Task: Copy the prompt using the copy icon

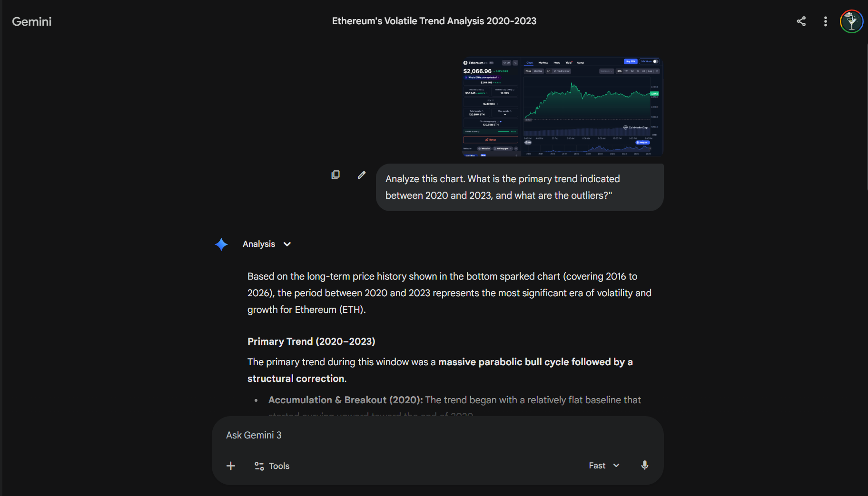Action: click(x=335, y=175)
